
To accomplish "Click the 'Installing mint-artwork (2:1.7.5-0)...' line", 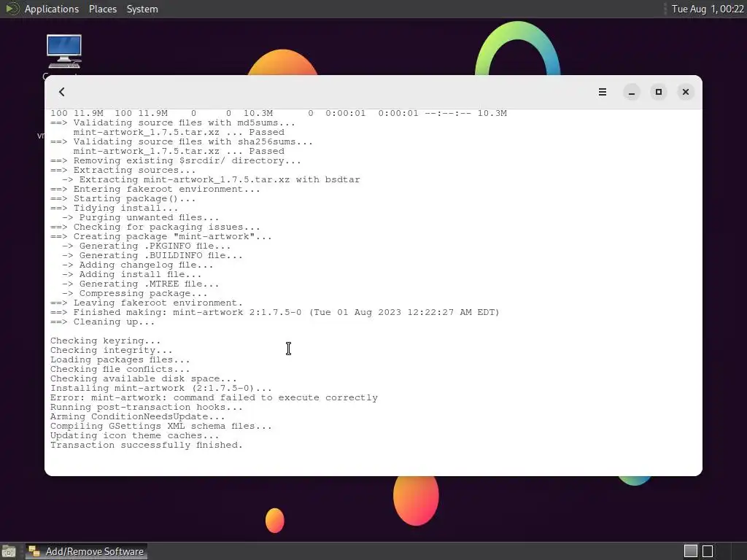I will pyautogui.click(x=161, y=388).
